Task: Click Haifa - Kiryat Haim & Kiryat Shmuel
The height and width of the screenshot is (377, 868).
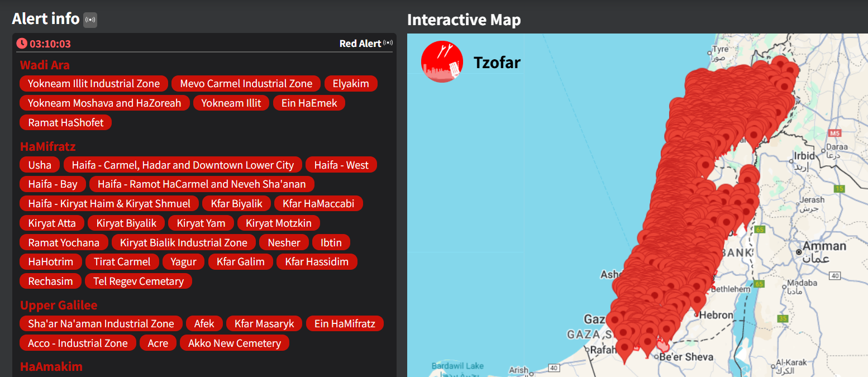Action: pyautogui.click(x=109, y=203)
